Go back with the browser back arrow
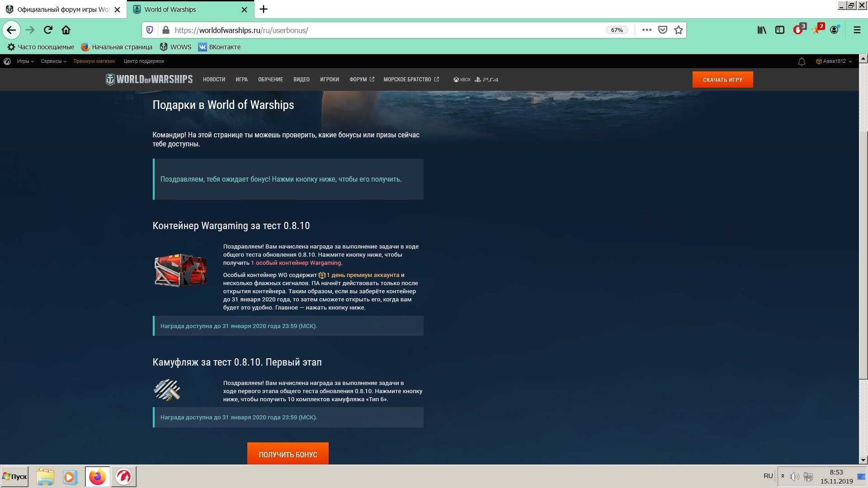This screenshot has height=488, width=868. [11, 30]
